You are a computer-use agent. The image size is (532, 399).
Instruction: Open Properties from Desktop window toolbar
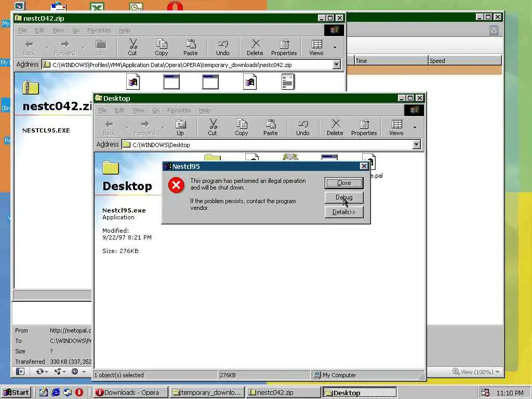[364, 128]
